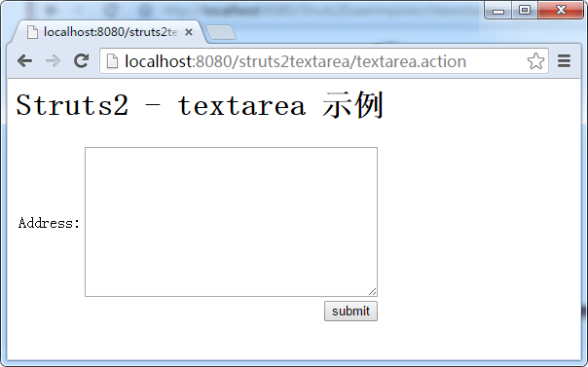This screenshot has width=588, height=367.
Task: Select the localhost:8080/struts2te tab
Action: tap(109, 32)
